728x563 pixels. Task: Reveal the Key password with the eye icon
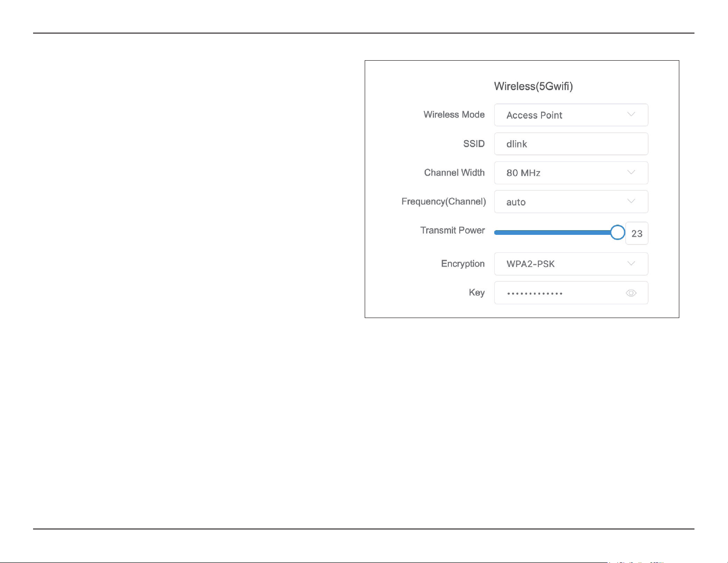(631, 293)
